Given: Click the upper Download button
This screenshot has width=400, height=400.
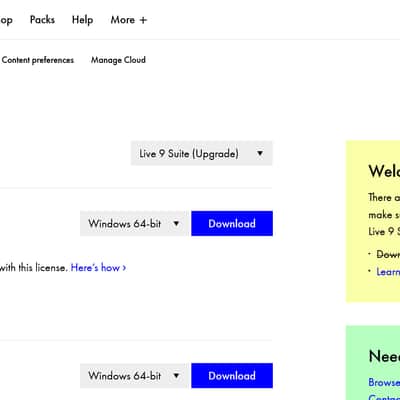Looking at the screenshot, I should pos(232,223).
